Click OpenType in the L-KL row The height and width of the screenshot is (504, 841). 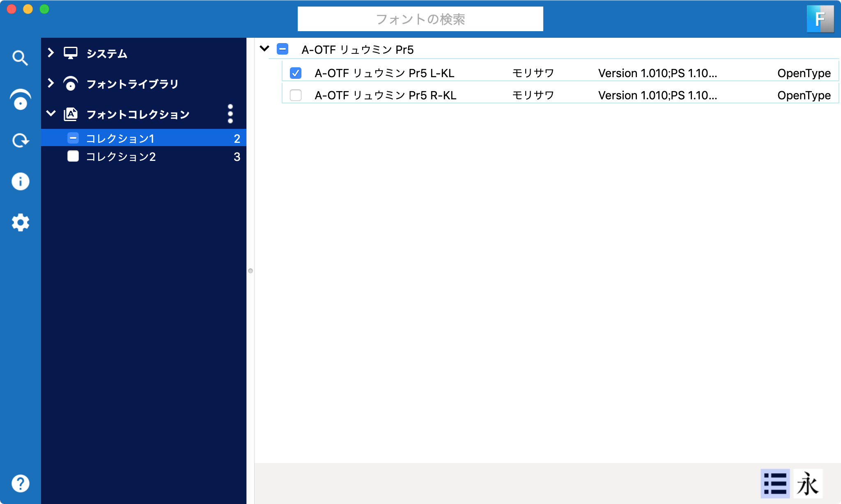804,73
